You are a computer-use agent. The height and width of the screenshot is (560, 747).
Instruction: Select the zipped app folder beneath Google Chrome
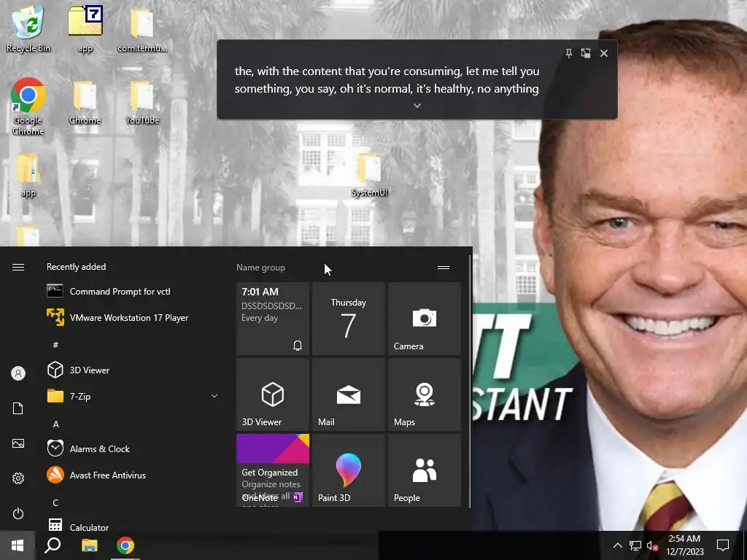[28, 175]
